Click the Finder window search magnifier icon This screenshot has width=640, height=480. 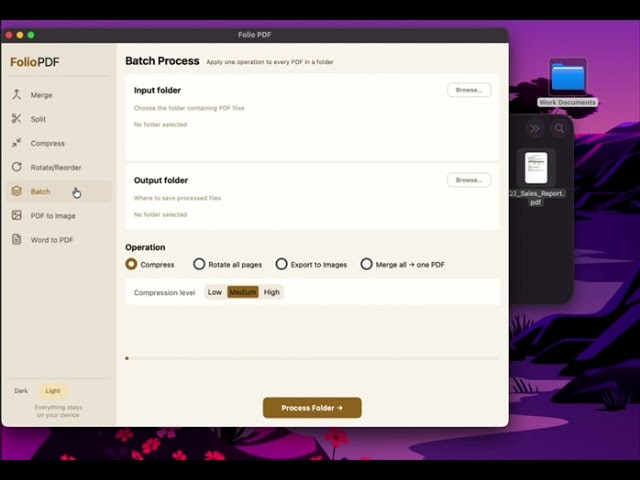[559, 129]
